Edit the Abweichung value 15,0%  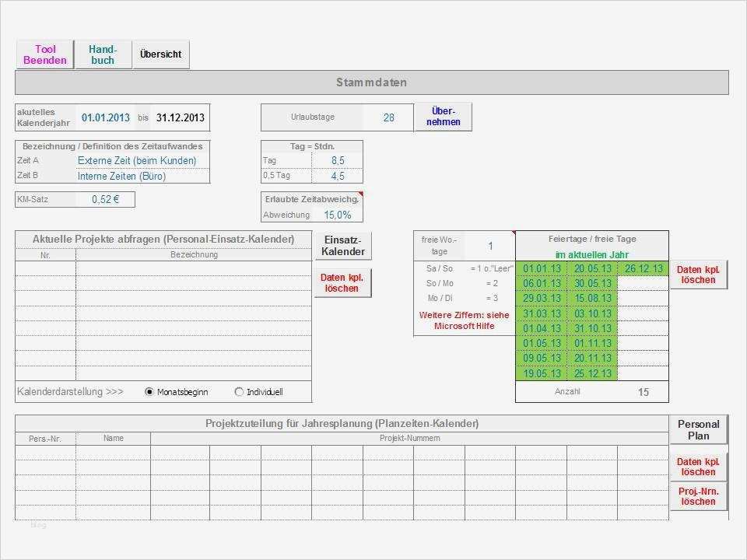[338, 215]
